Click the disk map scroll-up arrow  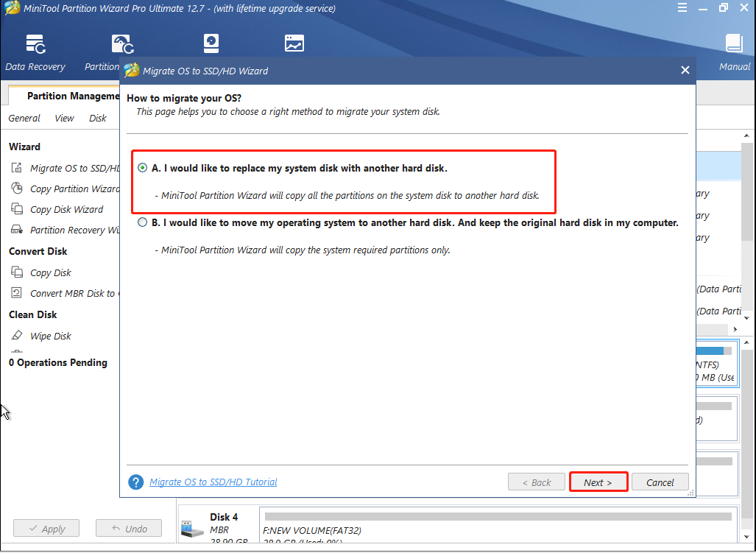click(747, 342)
